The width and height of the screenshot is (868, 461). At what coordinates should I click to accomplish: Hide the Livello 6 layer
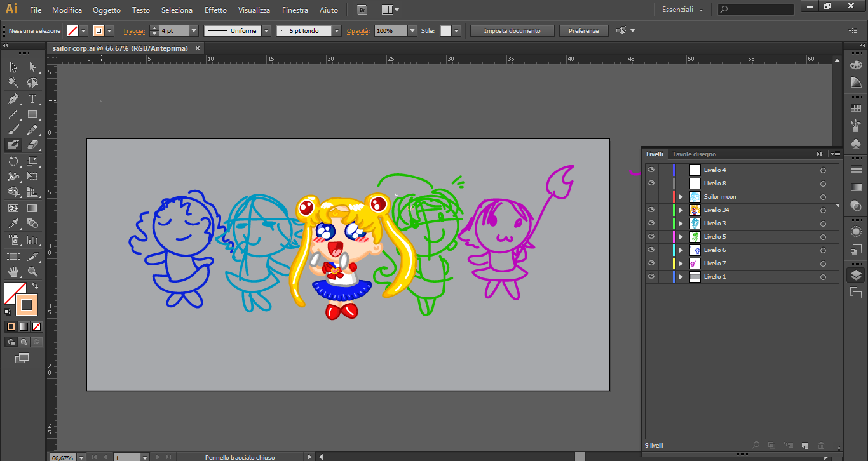click(651, 250)
